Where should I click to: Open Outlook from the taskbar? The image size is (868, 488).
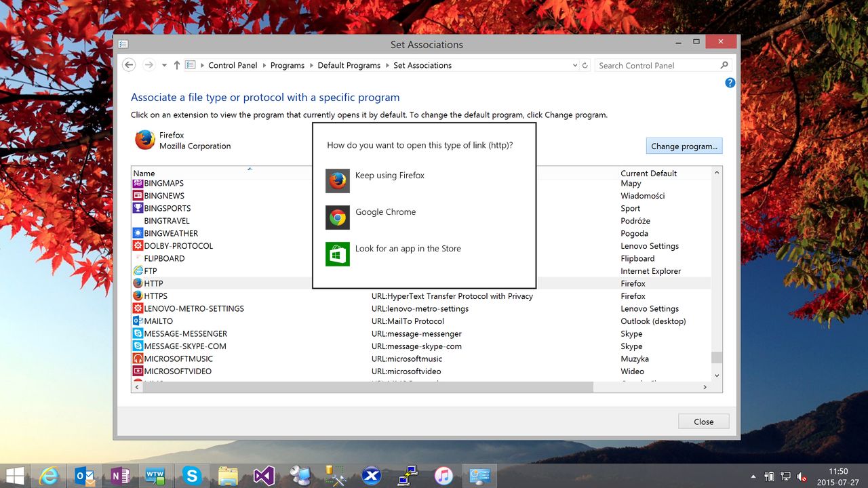[x=85, y=475]
